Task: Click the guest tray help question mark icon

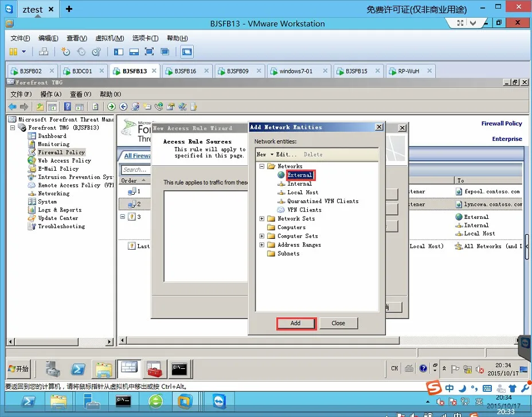Action: (423, 368)
